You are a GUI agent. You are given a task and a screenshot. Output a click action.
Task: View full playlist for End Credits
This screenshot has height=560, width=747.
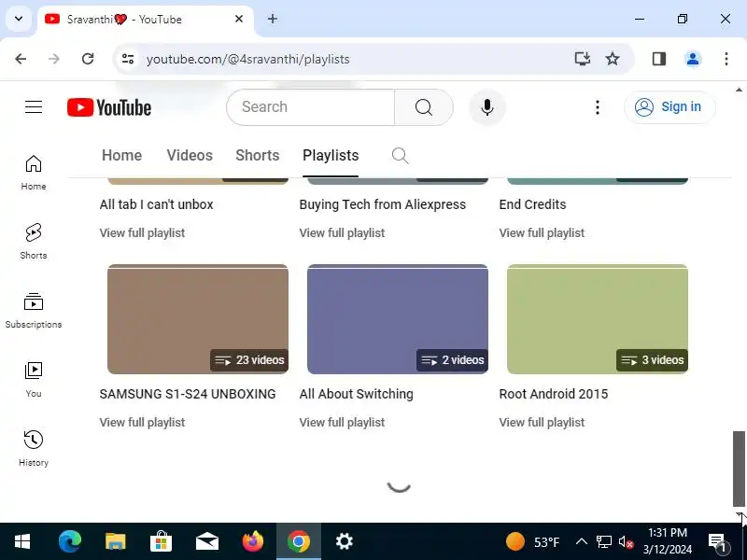click(542, 232)
